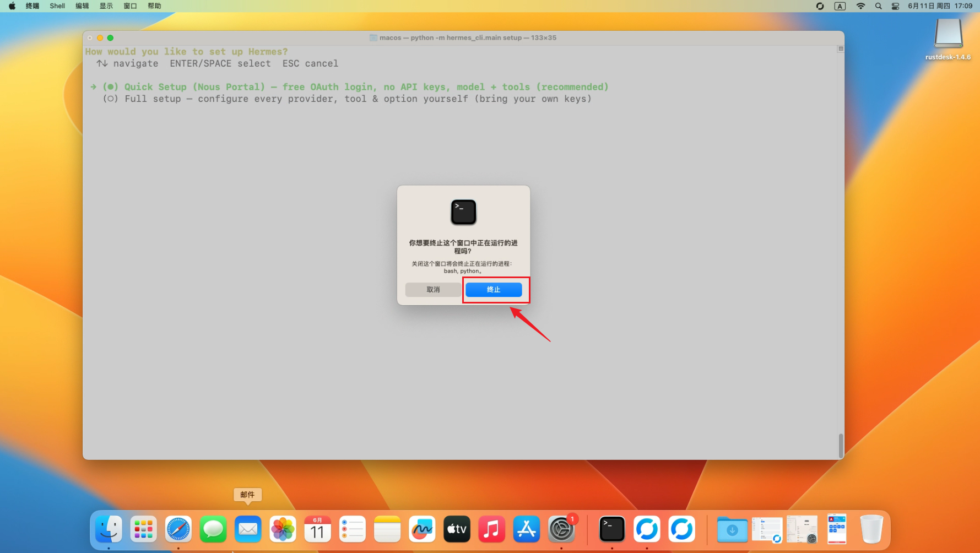The height and width of the screenshot is (553, 980).
Task: Select the Full setup option
Action: (347, 99)
